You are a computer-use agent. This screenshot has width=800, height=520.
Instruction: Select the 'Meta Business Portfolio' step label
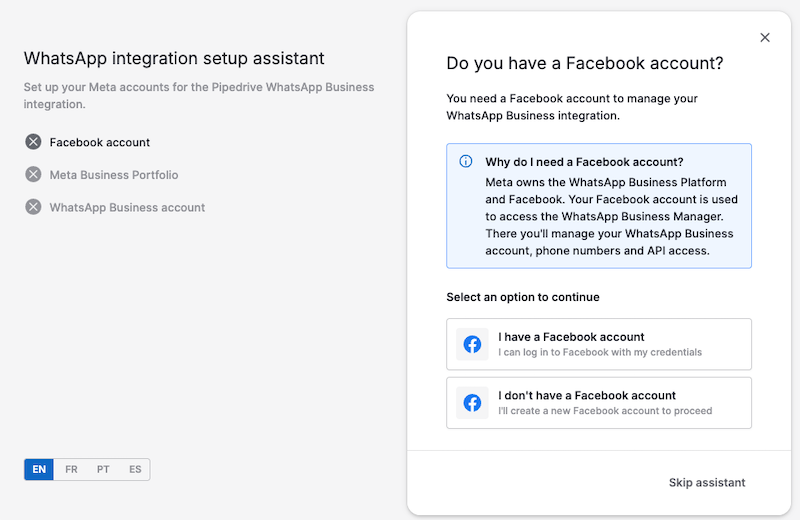[114, 175]
